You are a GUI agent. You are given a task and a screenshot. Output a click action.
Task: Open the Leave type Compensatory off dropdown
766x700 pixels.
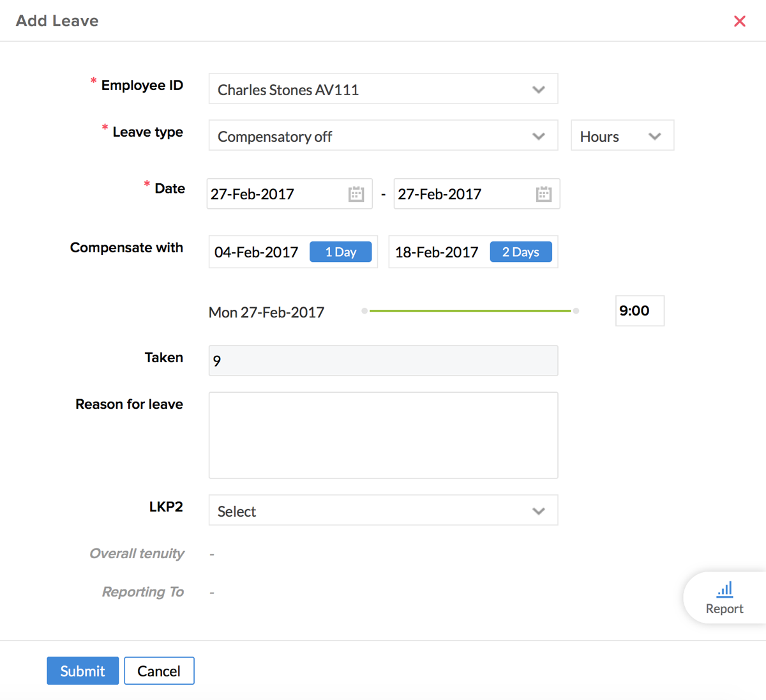click(x=383, y=136)
